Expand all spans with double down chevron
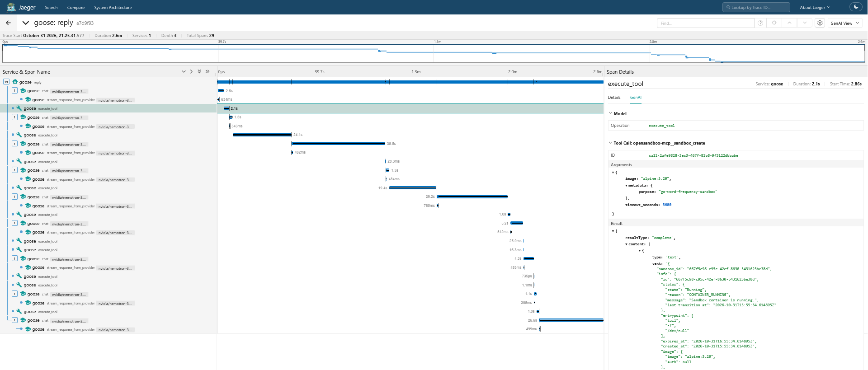Screen dimensions: 868x370 point(199,71)
